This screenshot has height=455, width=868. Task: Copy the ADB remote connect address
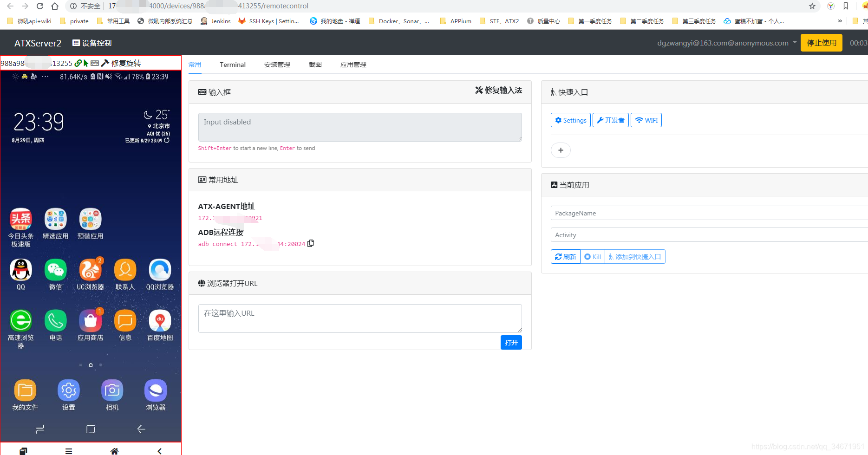pyautogui.click(x=311, y=243)
